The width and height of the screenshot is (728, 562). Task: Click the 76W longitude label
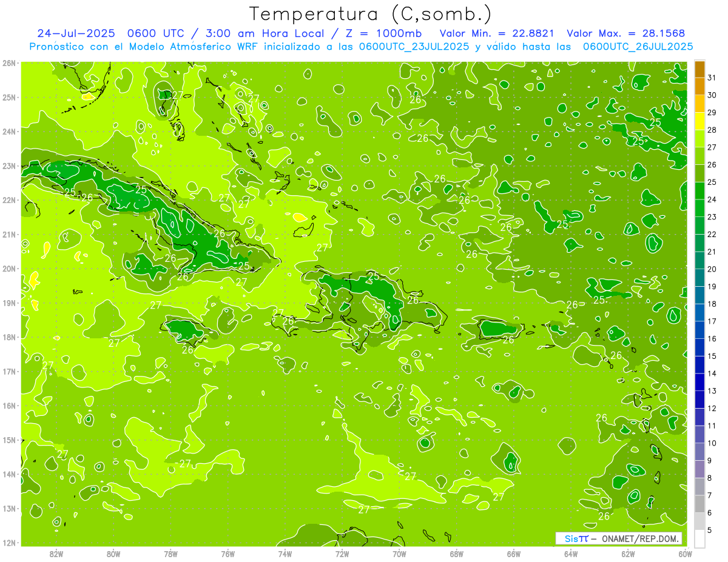click(228, 554)
